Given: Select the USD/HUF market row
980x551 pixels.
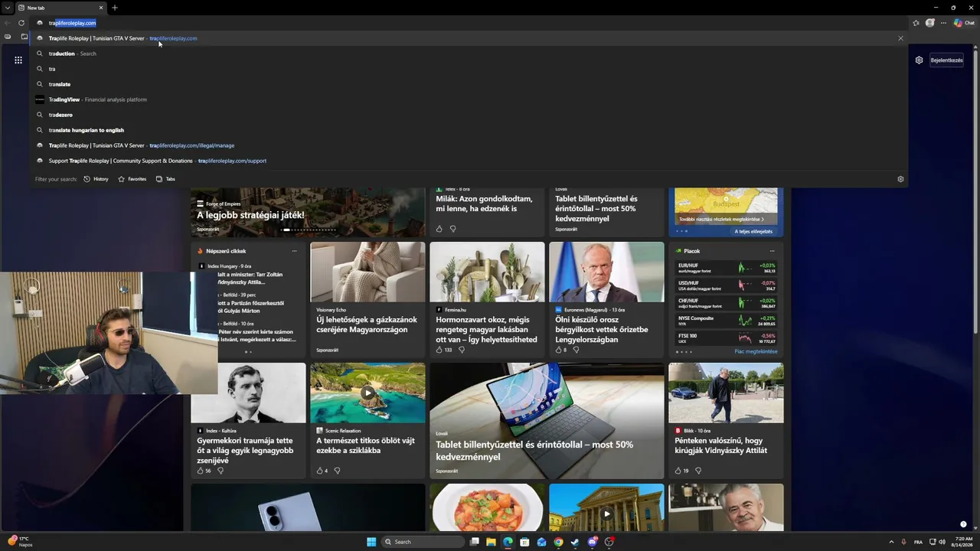Looking at the screenshot, I should pyautogui.click(x=726, y=285).
